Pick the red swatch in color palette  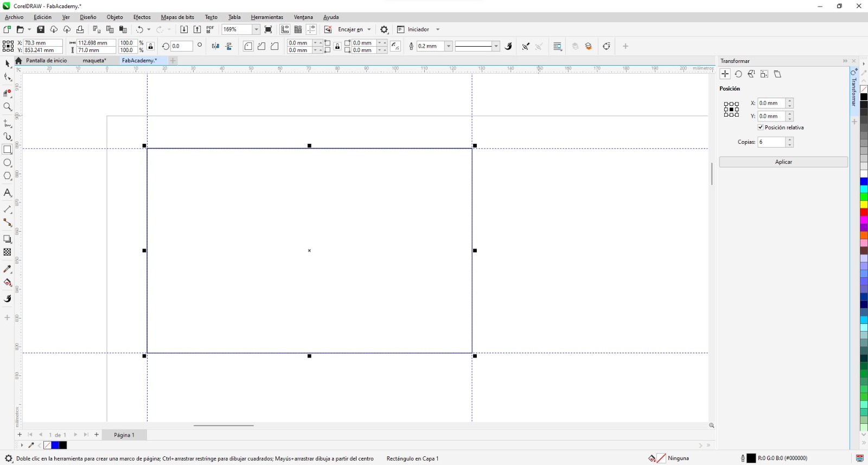click(x=864, y=212)
